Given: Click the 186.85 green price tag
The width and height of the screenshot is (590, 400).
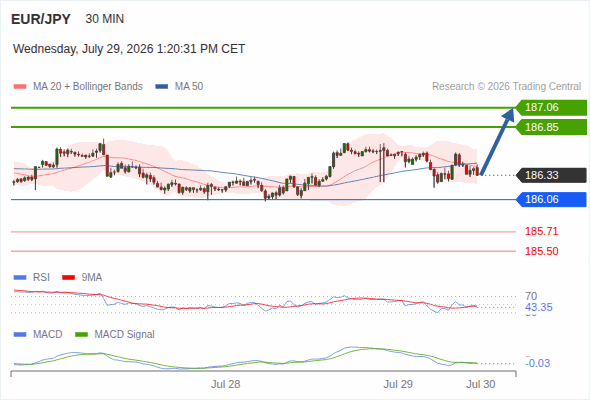Looking at the screenshot, I should pyautogui.click(x=551, y=127).
